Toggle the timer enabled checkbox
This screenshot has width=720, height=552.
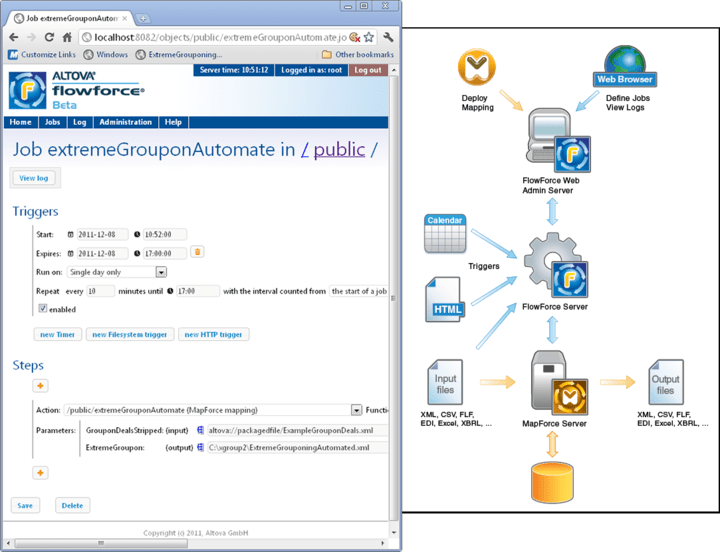pos(43,309)
